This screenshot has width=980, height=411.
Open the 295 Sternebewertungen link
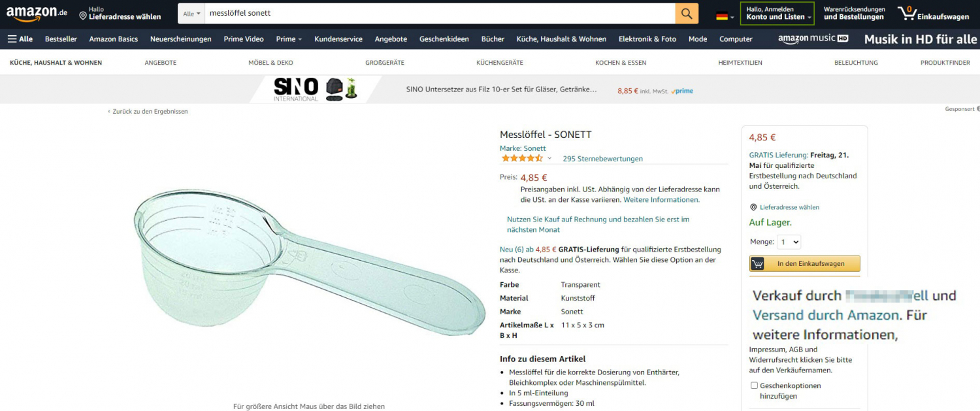(602, 159)
